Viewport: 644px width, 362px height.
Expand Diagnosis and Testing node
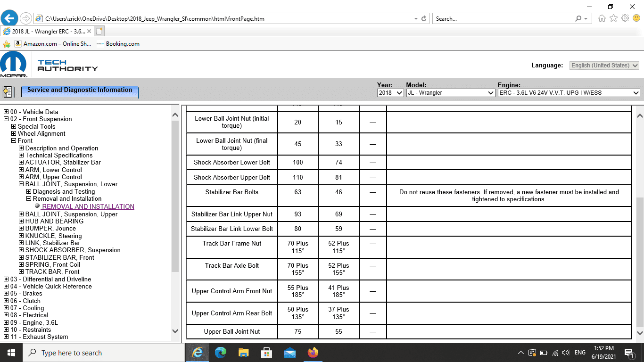click(29, 191)
